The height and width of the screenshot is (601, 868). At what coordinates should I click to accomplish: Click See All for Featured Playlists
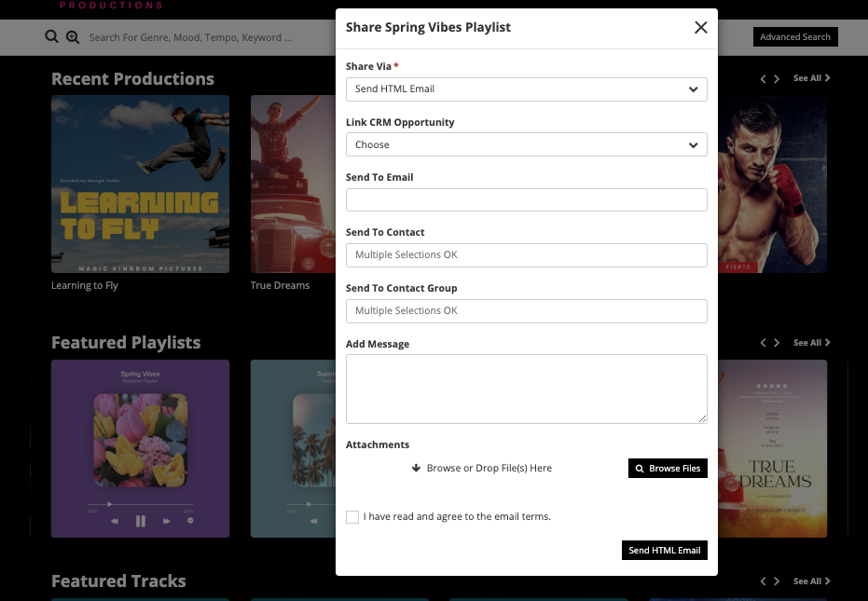(x=811, y=344)
